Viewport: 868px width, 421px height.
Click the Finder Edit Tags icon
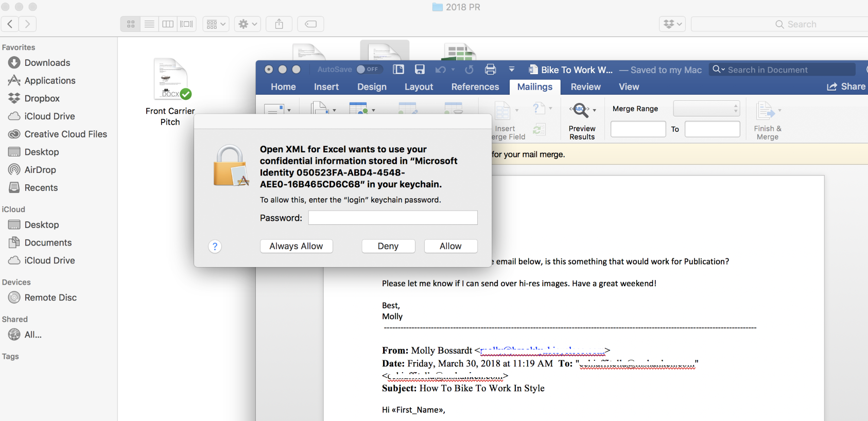tap(310, 24)
